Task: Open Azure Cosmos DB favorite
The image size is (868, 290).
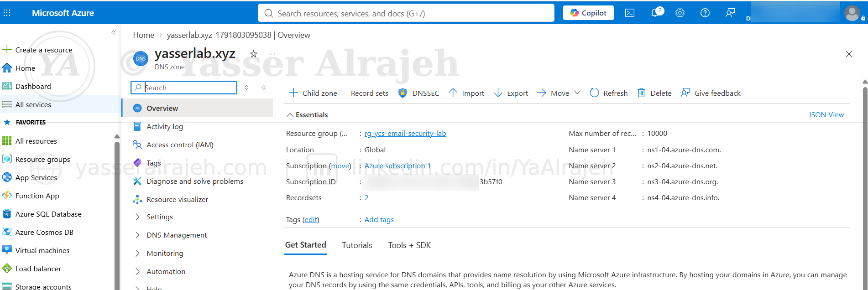Action: pyautogui.click(x=38, y=232)
